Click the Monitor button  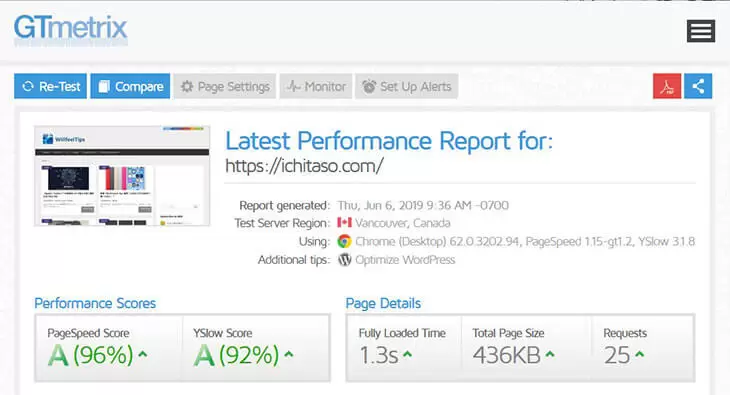coord(316,86)
